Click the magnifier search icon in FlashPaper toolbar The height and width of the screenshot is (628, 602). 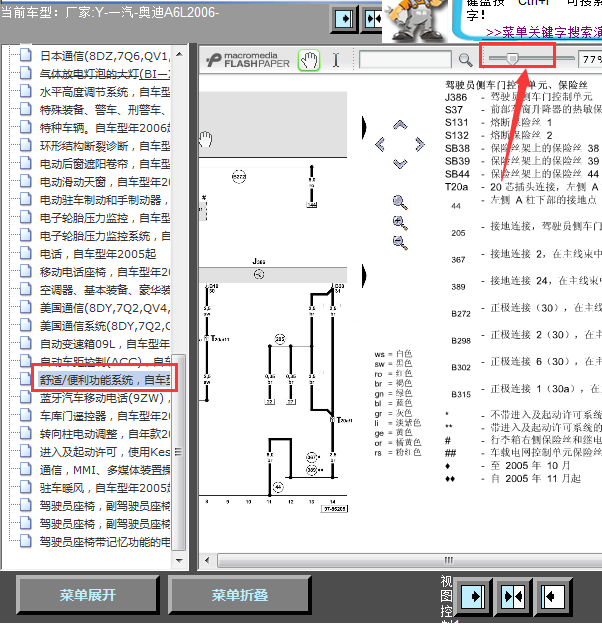465,60
